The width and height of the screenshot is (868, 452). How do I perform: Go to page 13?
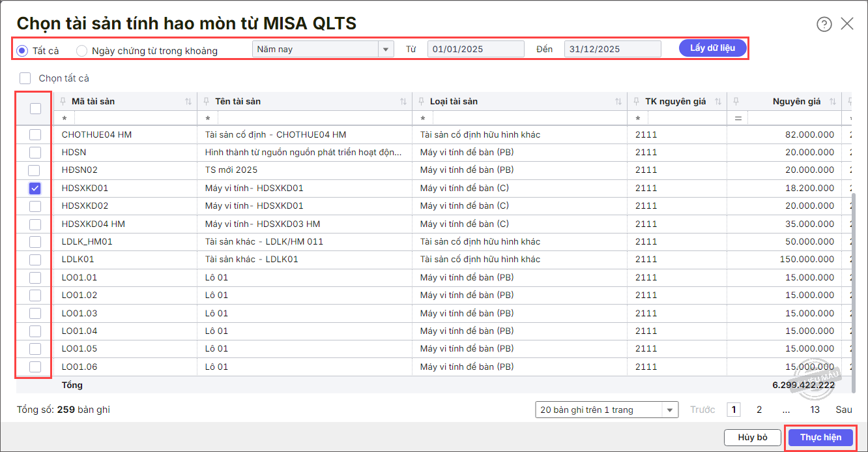(815, 410)
